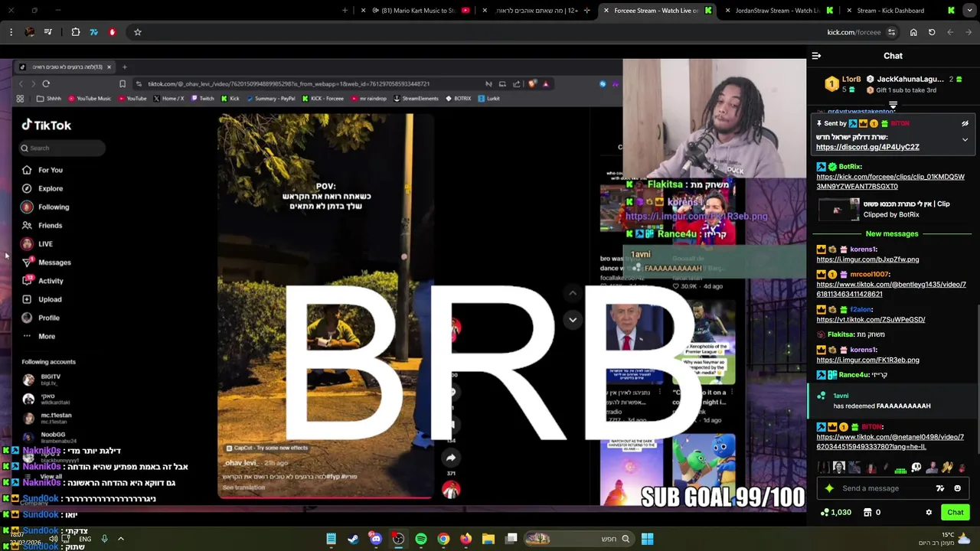Open Chrome from the Windows taskbar
This screenshot has height=551, width=980.
pyautogui.click(x=443, y=539)
